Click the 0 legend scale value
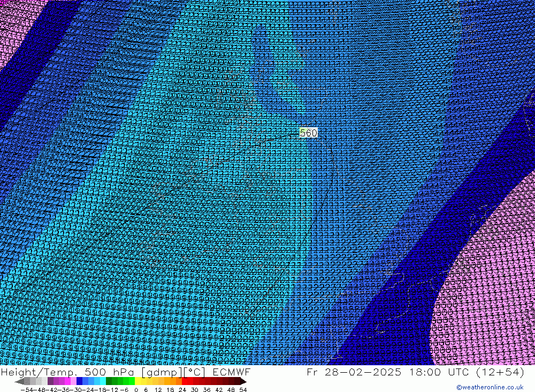 click(136, 390)
